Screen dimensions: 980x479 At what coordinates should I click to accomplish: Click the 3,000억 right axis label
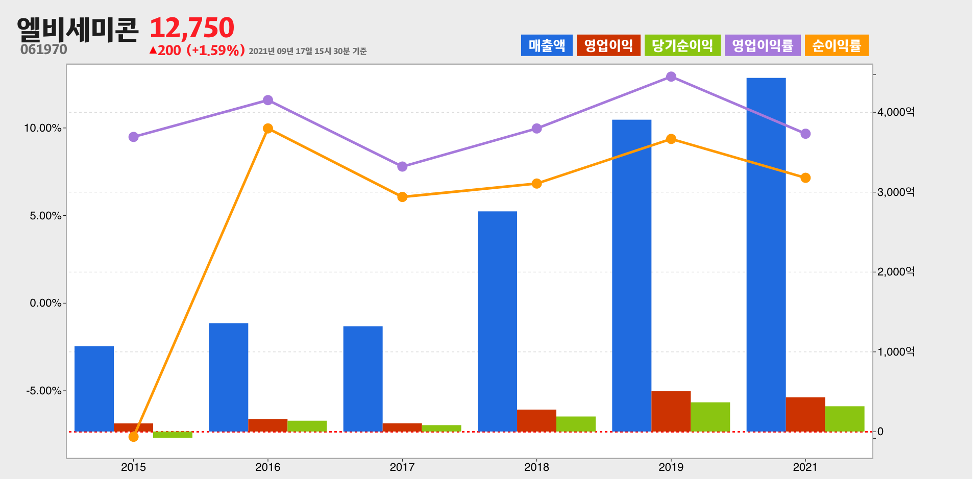(x=896, y=192)
